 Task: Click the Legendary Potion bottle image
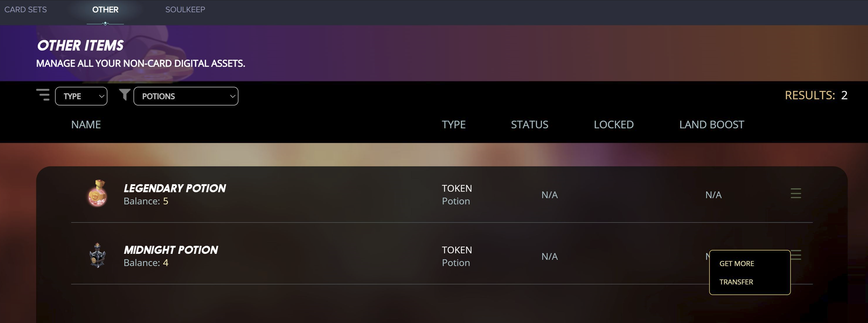click(x=97, y=194)
